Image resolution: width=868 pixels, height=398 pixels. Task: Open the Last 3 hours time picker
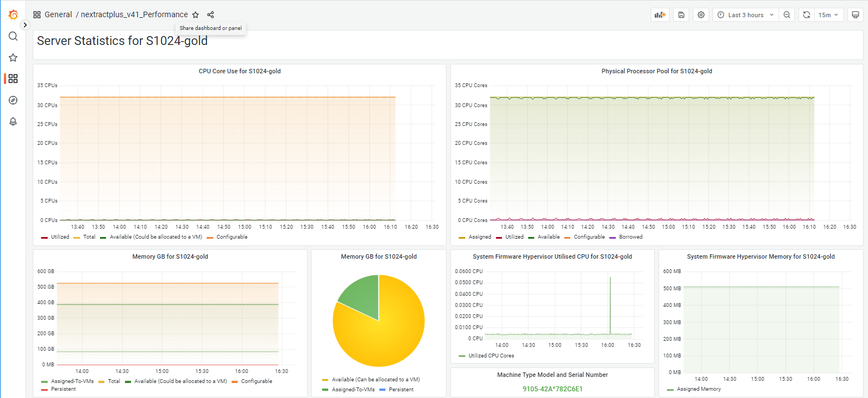coord(745,15)
